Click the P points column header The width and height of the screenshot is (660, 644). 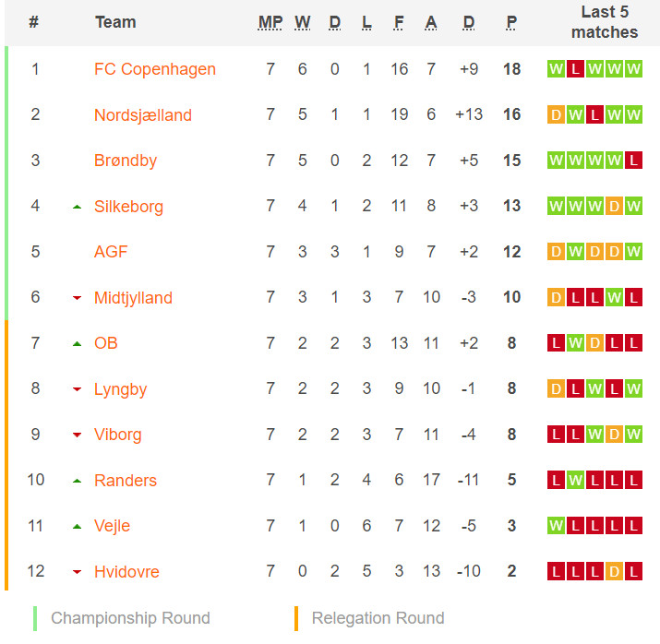511,22
